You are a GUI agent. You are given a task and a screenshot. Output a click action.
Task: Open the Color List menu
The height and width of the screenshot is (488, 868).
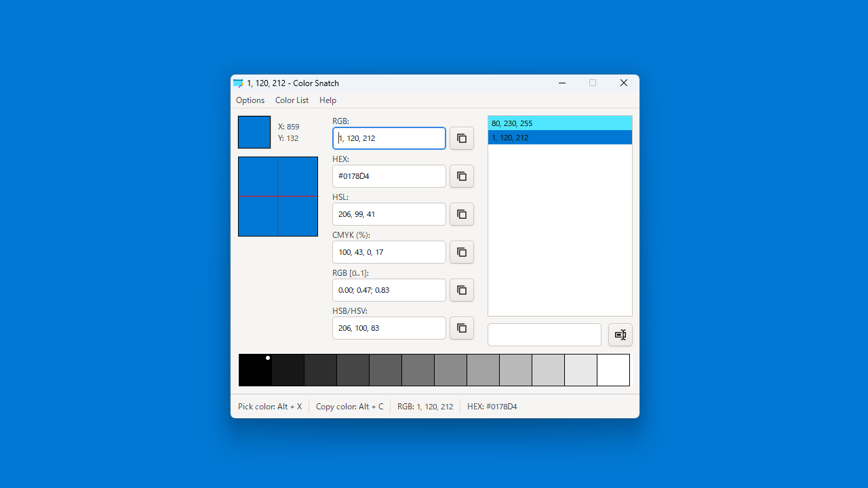point(292,100)
